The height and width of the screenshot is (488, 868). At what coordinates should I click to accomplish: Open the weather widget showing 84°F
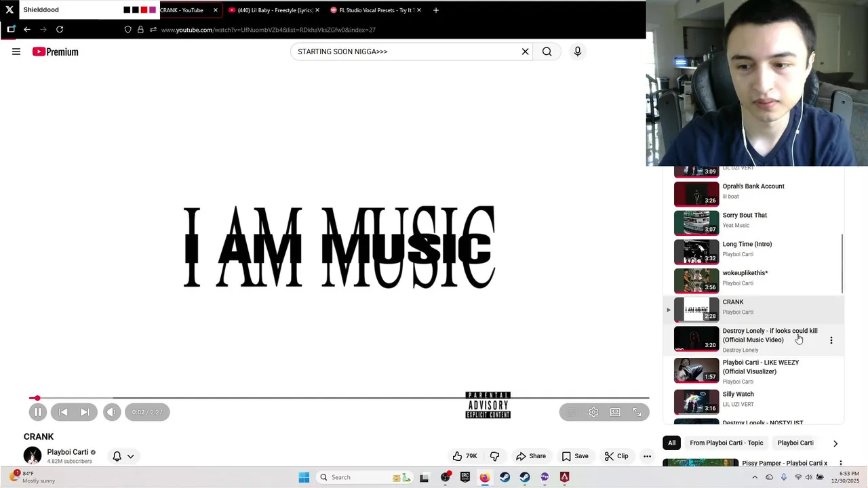click(x=33, y=477)
